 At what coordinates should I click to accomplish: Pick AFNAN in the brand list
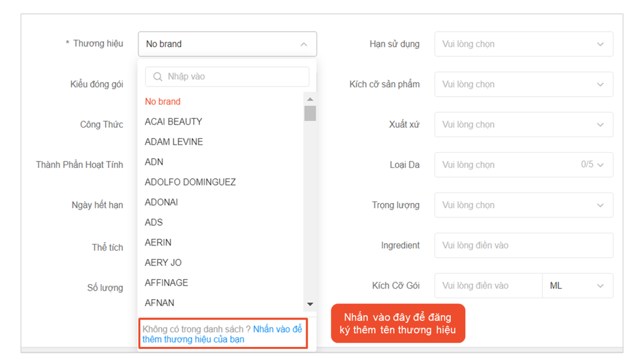tap(160, 302)
